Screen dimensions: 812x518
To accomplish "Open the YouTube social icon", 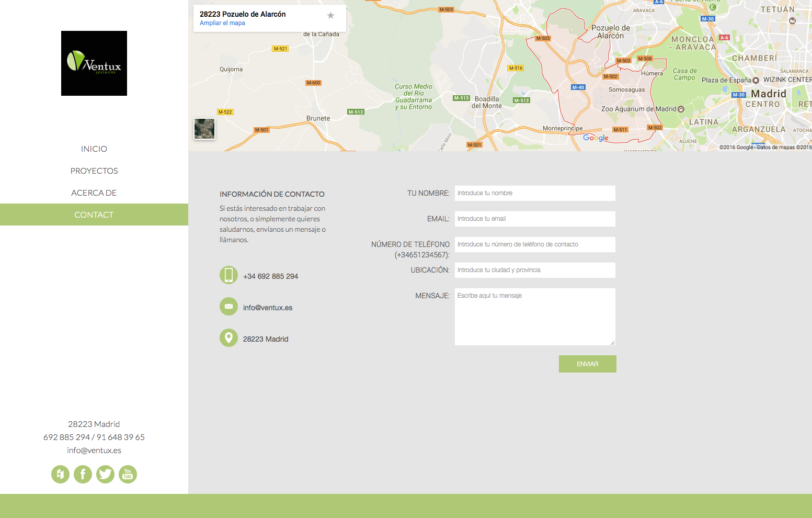I will click(x=128, y=474).
